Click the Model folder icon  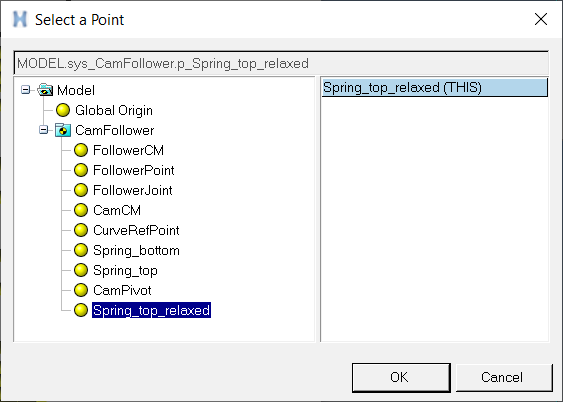45,90
